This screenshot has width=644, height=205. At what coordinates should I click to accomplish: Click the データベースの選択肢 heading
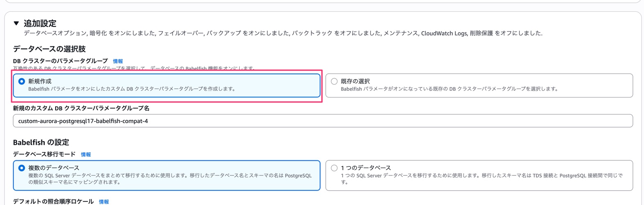pos(49,49)
